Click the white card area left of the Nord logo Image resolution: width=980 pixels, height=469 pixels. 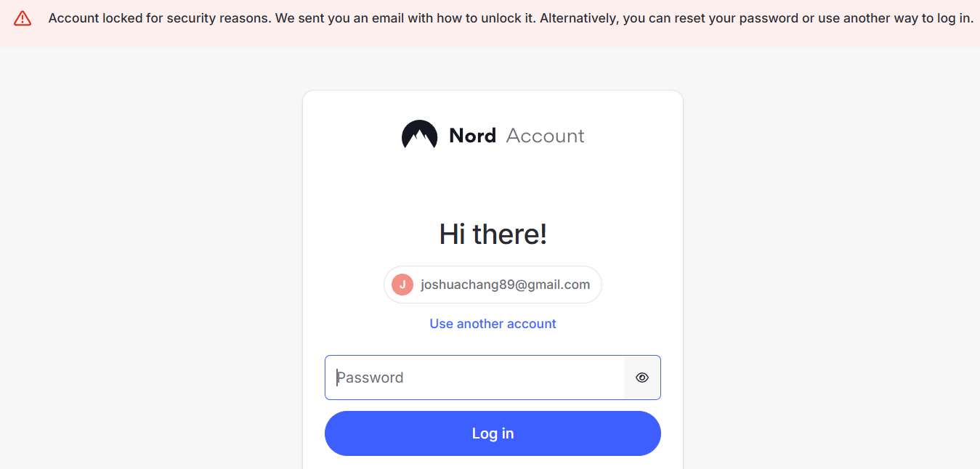349,136
